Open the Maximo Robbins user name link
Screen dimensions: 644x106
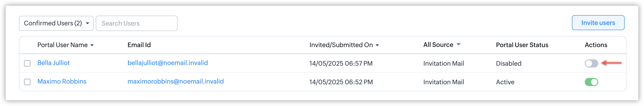[x=62, y=81]
